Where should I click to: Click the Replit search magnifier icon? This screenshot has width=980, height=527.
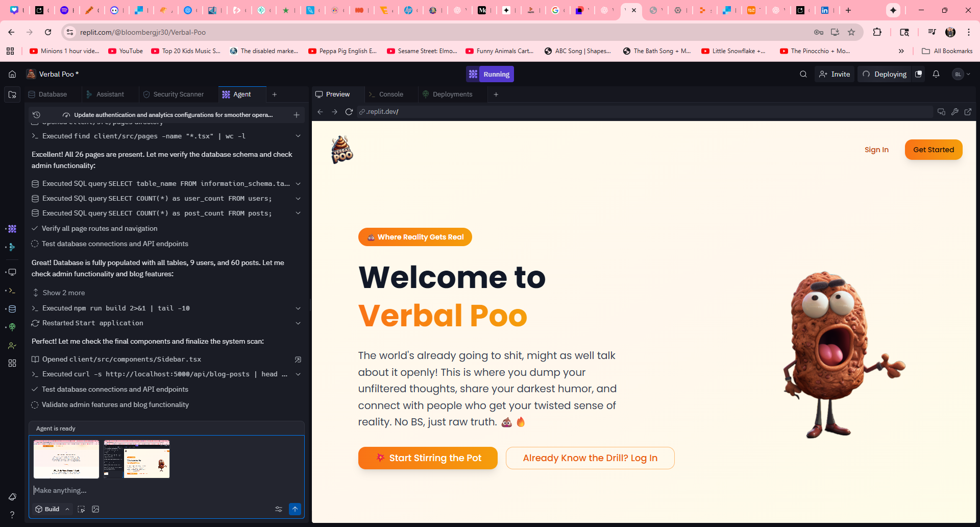click(803, 74)
